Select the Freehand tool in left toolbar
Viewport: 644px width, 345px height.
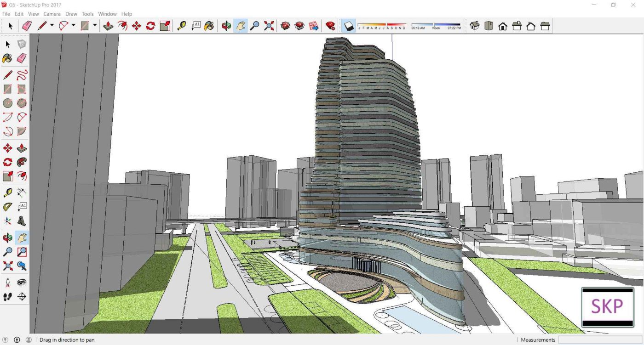[x=22, y=75]
